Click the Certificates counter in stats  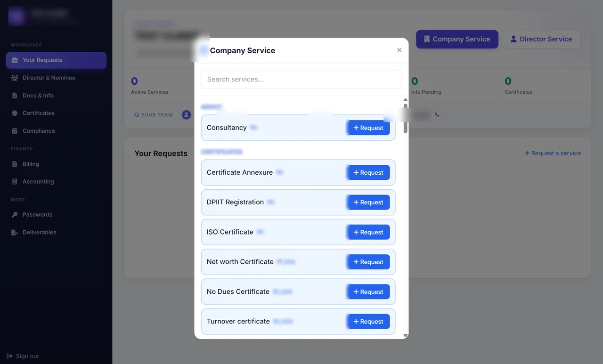[x=519, y=85]
